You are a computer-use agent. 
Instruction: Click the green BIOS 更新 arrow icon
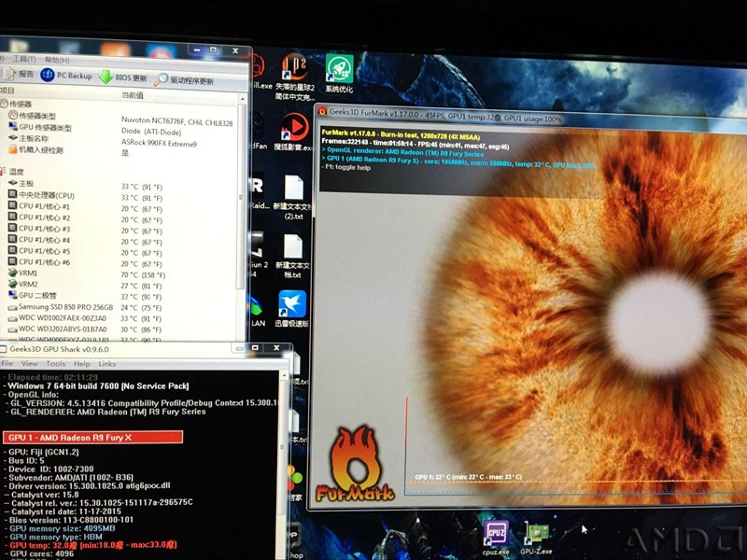point(106,77)
